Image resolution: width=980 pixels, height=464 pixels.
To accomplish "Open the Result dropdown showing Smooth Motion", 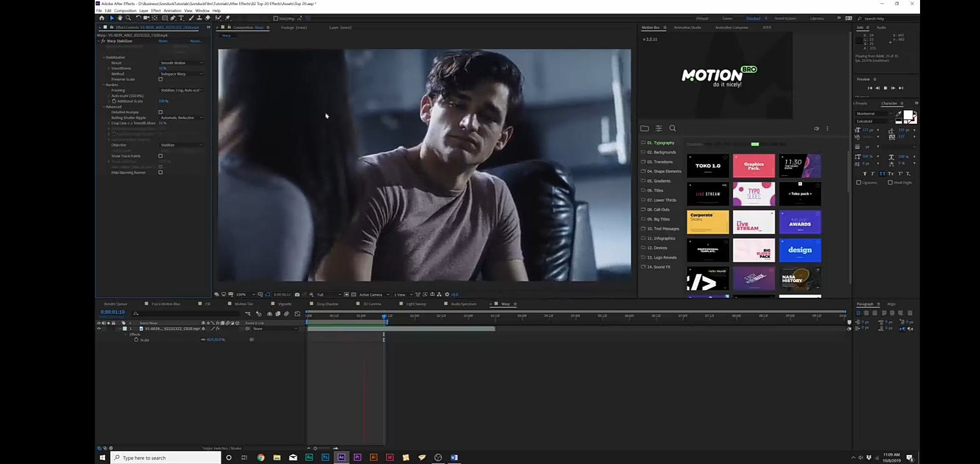I will click(x=181, y=63).
